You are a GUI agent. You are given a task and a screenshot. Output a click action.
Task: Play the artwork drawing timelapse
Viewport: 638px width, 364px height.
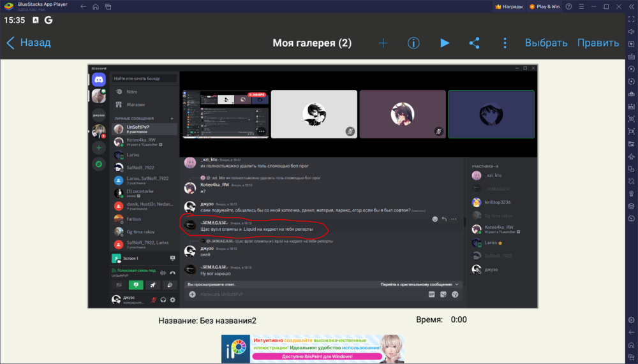(x=445, y=43)
